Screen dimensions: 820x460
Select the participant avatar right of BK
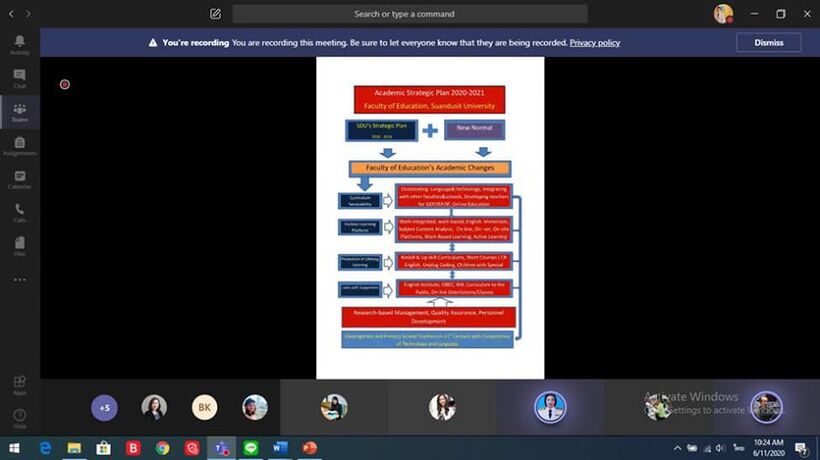pos(255,407)
